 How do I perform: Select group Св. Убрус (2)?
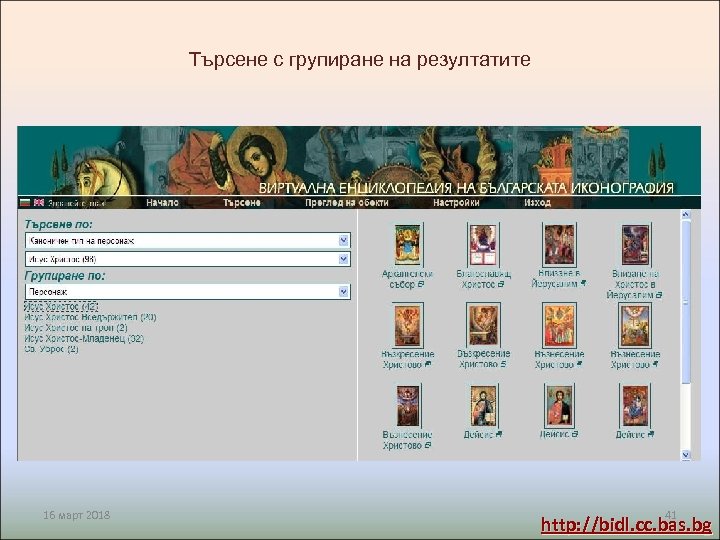pos(51,349)
